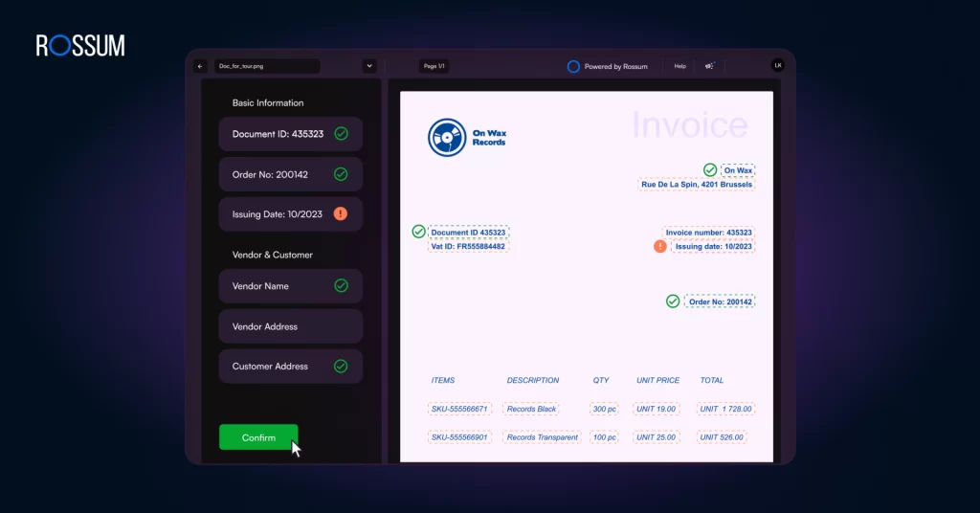The height and width of the screenshot is (513, 980).
Task: Open the Doc_for_tour.png file selector
Action: click(266, 67)
